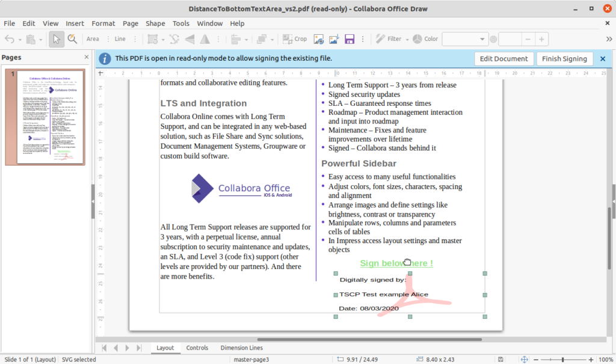This screenshot has width=616, height=364.
Task: Click the Finish Signing button
Action: tap(564, 58)
